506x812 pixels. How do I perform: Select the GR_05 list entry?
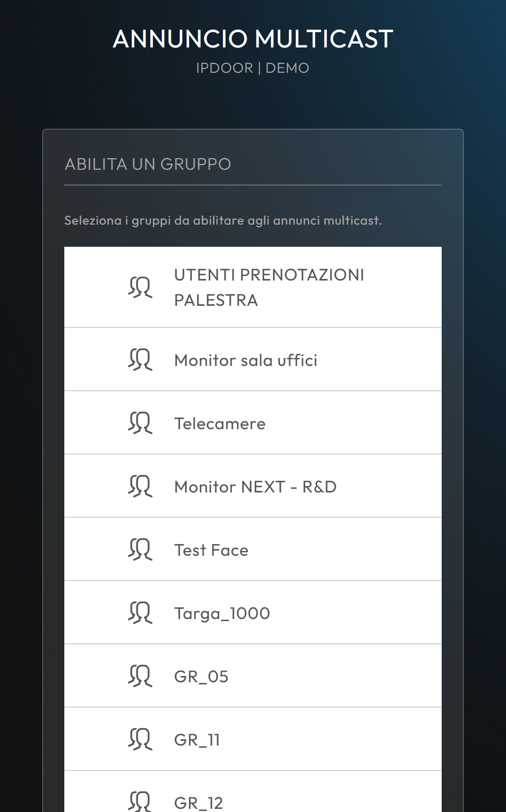[x=253, y=676]
